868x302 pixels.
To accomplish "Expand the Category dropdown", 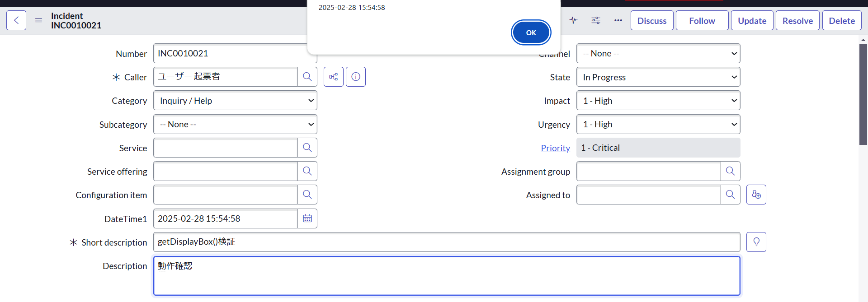I will click(x=235, y=101).
